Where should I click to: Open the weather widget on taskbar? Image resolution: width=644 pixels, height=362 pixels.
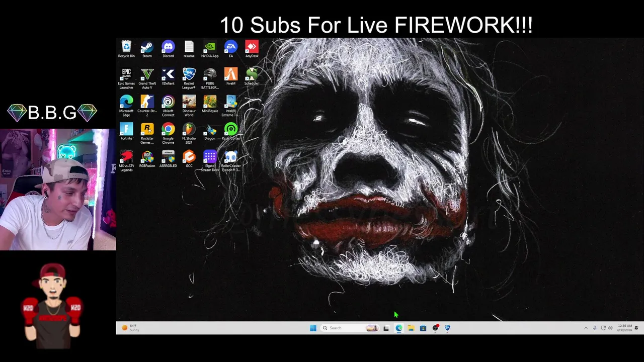click(x=130, y=328)
